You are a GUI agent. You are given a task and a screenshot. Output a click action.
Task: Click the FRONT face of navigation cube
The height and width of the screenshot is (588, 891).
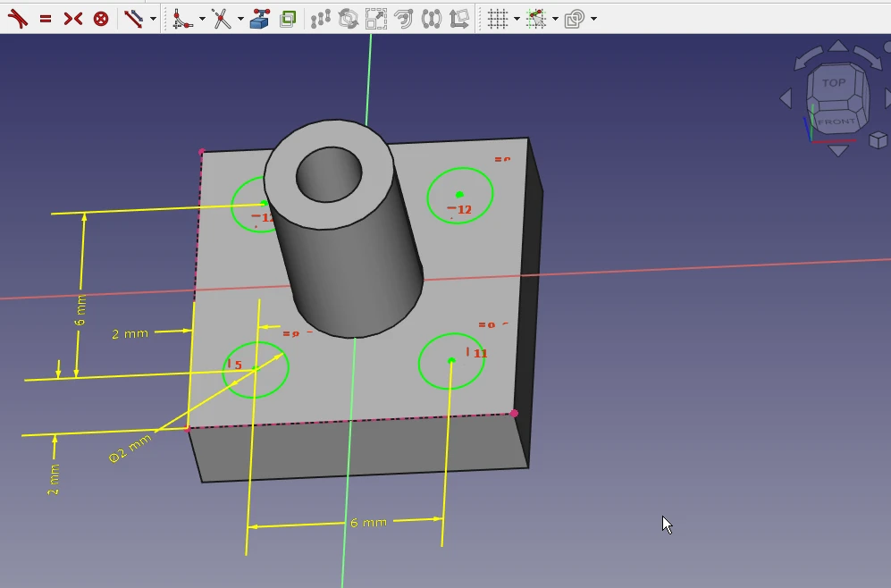click(x=836, y=121)
